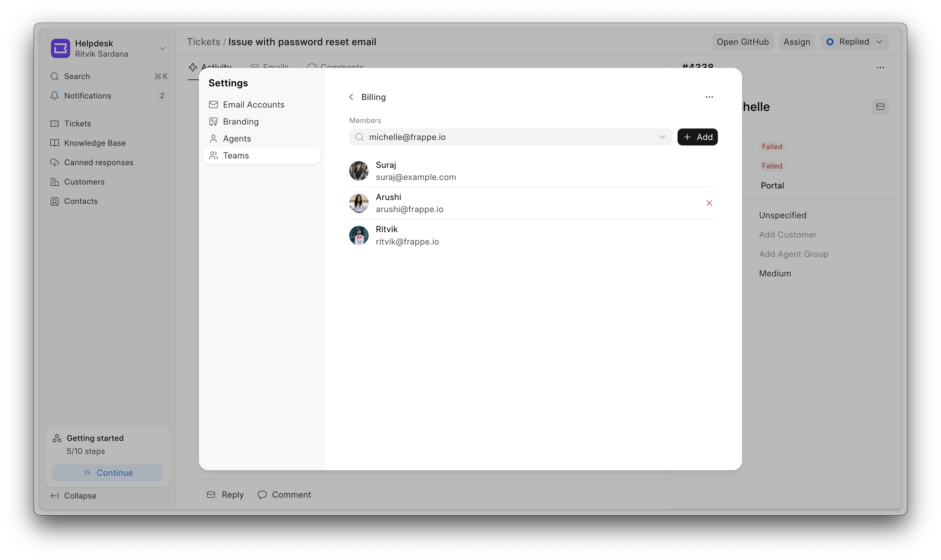941x560 pixels.
Task: Switch to the Emails tab
Action: pos(270,67)
